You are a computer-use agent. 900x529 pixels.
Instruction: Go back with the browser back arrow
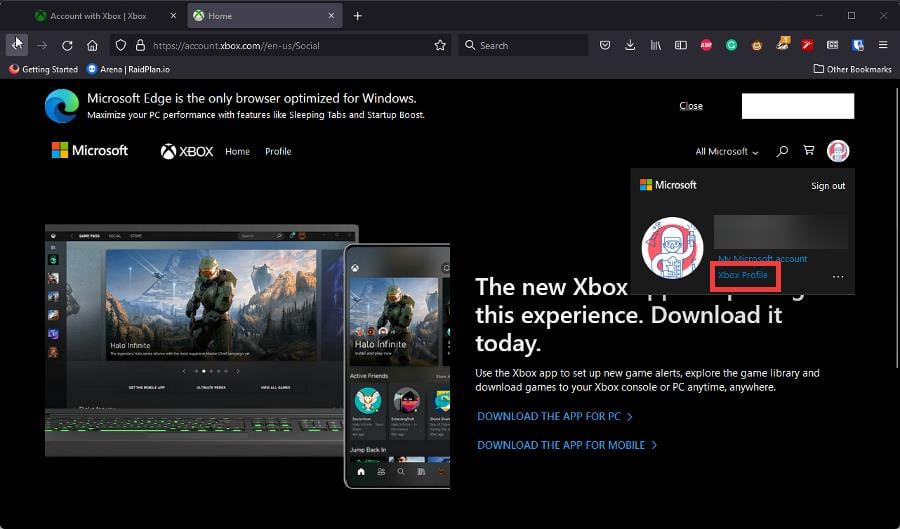pyautogui.click(x=17, y=45)
